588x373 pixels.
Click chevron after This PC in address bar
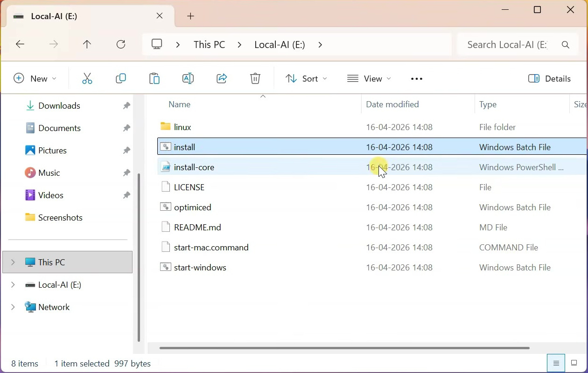tap(239, 45)
